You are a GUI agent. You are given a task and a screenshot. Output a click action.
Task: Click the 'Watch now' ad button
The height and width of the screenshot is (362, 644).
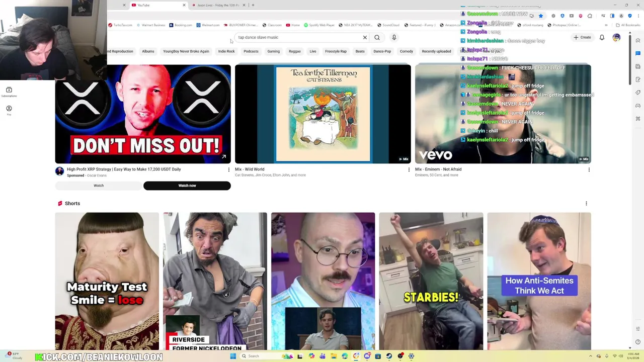[x=187, y=186]
